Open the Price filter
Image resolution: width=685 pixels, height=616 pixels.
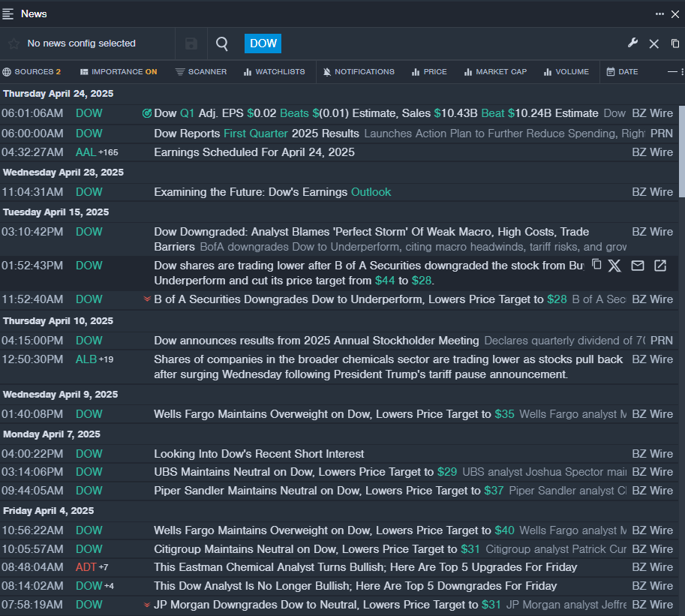[x=429, y=71]
